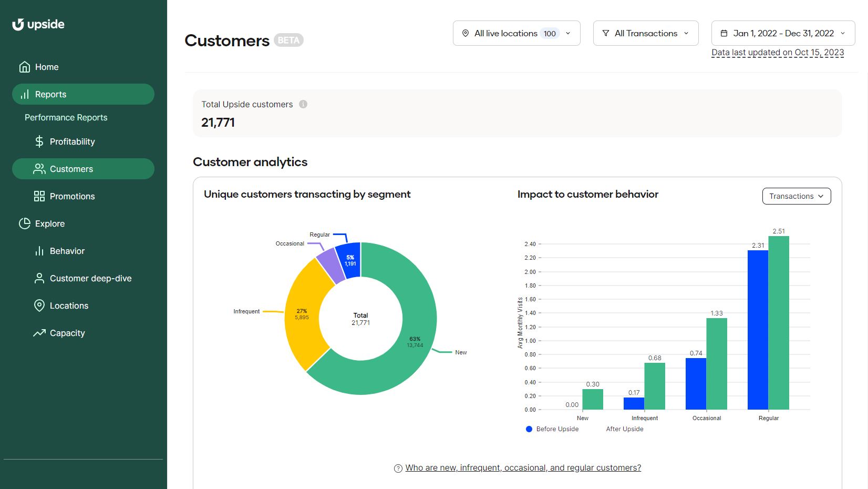Select the Promotions grid icon

pyautogui.click(x=38, y=196)
